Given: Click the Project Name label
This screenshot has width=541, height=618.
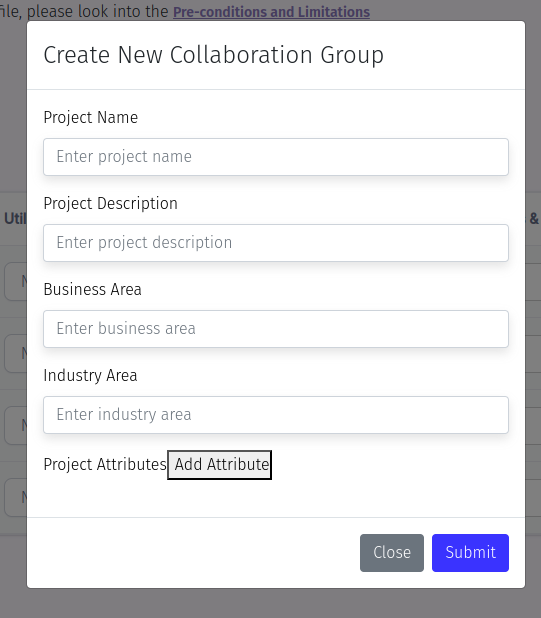Looking at the screenshot, I should tap(91, 117).
